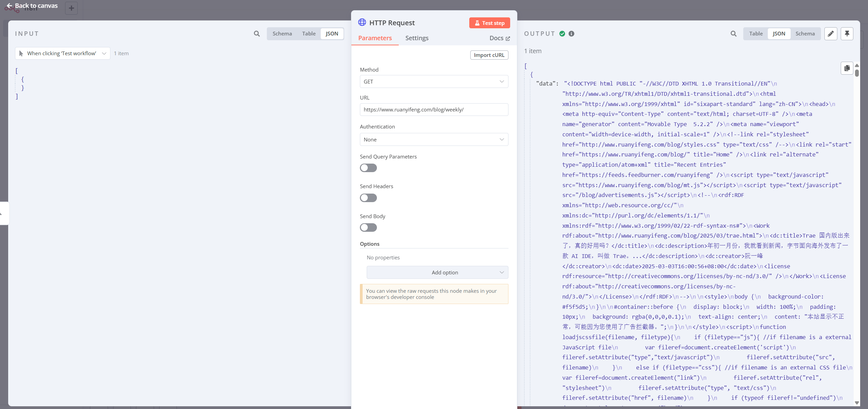Screen dimensions: 868x409
Task: Click the info icon beside OUTPUT
Action: pyautogui.click(x=572, y=34)
